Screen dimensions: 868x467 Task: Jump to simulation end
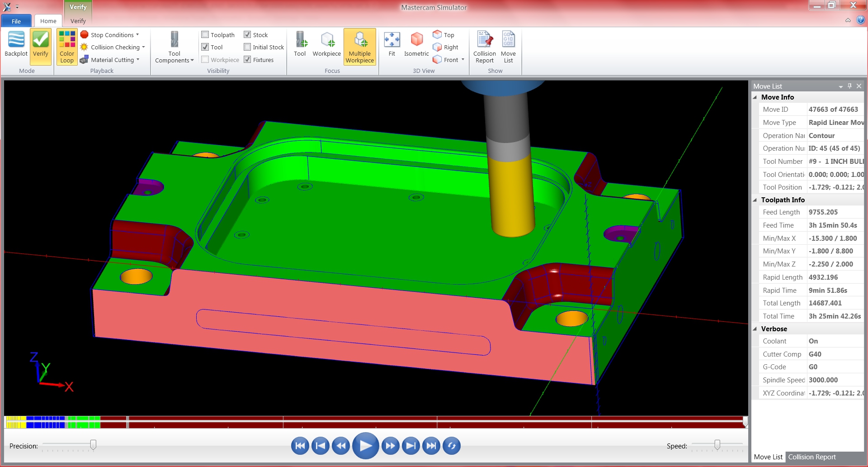431,446
